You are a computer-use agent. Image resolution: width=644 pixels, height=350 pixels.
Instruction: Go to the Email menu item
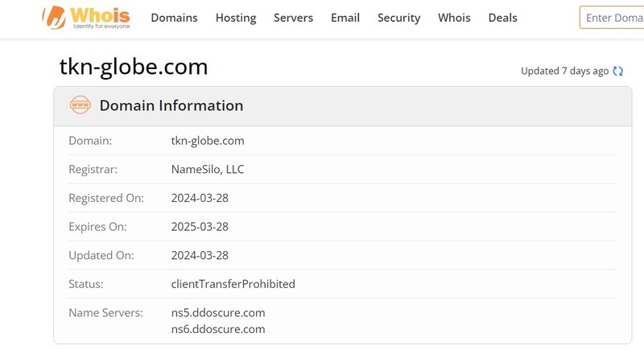(345, 18)
